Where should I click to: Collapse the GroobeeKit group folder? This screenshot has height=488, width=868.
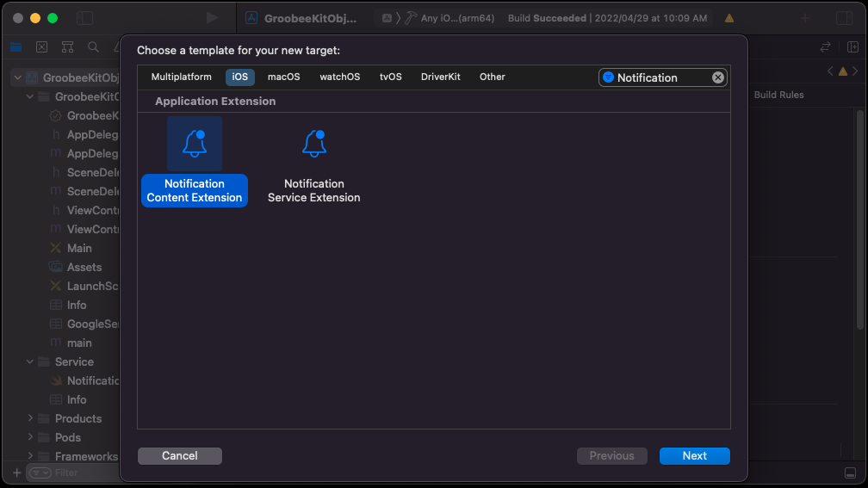(30, 96)
